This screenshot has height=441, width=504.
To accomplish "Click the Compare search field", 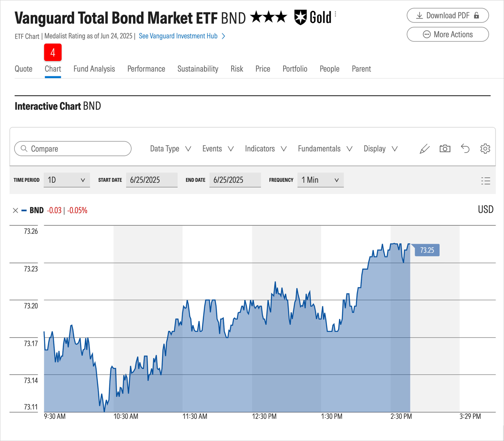I will [73, 149].
